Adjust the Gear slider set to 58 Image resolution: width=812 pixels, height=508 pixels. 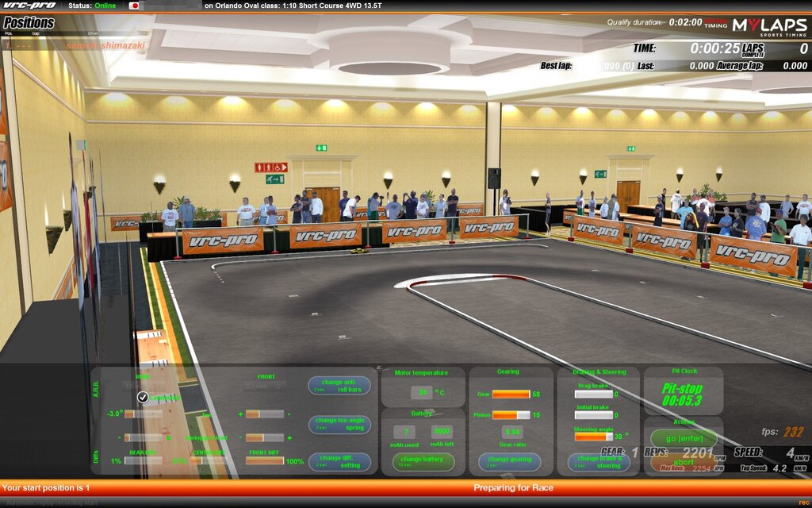click(x=511, y=394)
